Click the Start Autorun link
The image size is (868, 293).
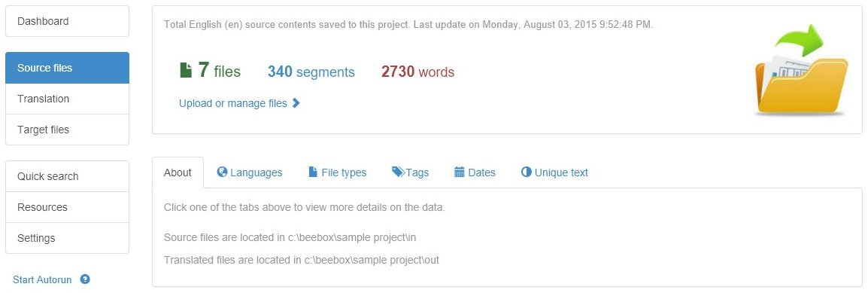pyautogui.click(x=42, y=279)
